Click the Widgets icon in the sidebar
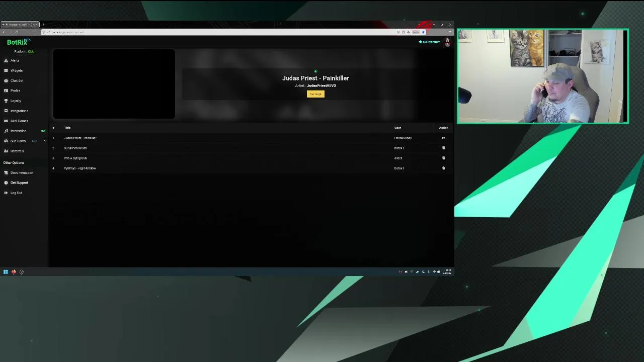The height and width of the screenshot is (362, 644). point(6,70)
